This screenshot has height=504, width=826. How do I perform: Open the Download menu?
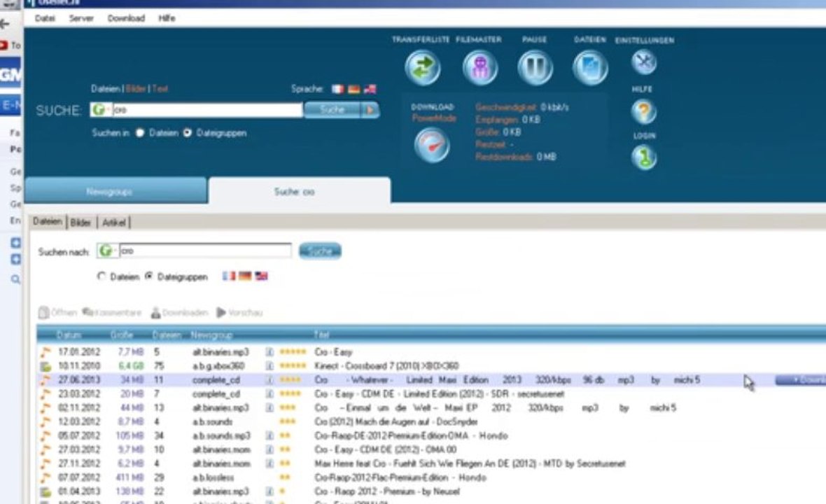(127, 18)
